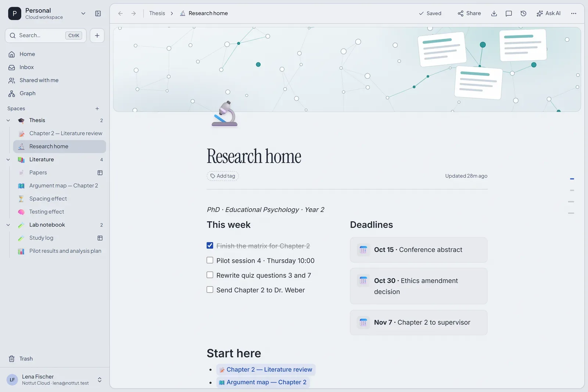Collapse the Thesis space chevron
The width and height of the screenshot is (588, 392).
pos(8,121)
